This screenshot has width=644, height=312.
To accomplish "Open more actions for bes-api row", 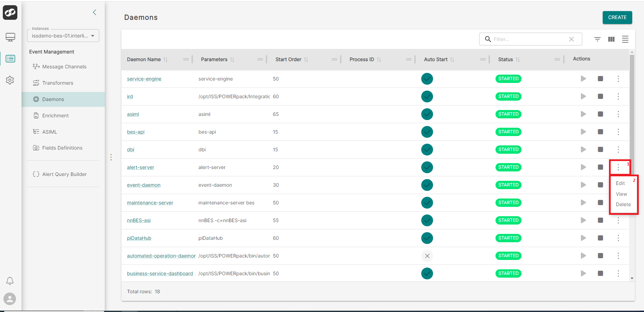I will point(618,132).
